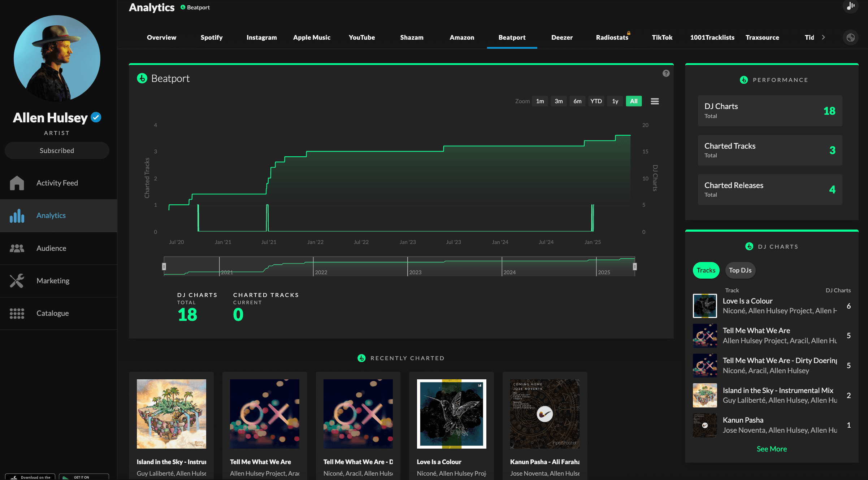Click the See More link under DJ Charts
The width and height of the screenshot is (868, 480).
[771, 449]
